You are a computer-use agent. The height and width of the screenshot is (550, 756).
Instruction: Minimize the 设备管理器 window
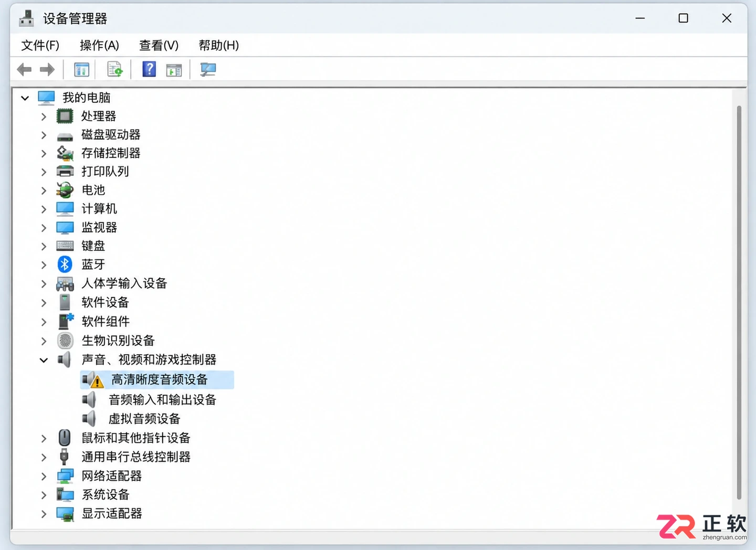[x=640, y=18]
